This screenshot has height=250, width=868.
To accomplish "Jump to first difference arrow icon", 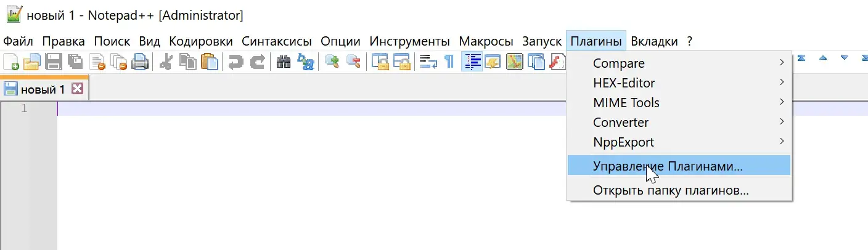I will [801, 58].
